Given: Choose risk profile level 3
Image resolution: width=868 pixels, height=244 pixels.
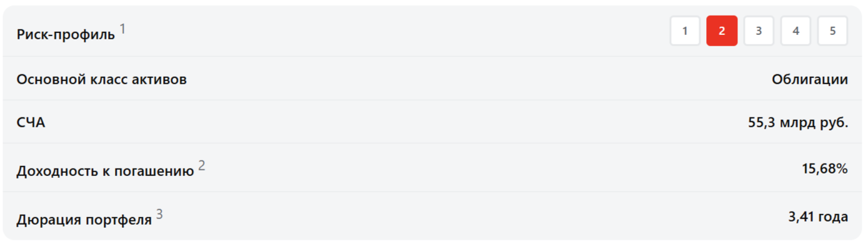Looking at the screenshot, I should tap(759, 31).
